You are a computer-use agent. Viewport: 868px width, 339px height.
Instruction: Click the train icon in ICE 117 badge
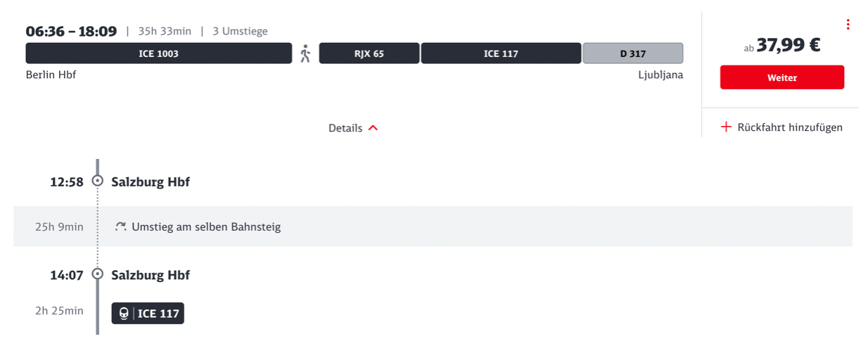pyautogui.click(x=124, y=314)
